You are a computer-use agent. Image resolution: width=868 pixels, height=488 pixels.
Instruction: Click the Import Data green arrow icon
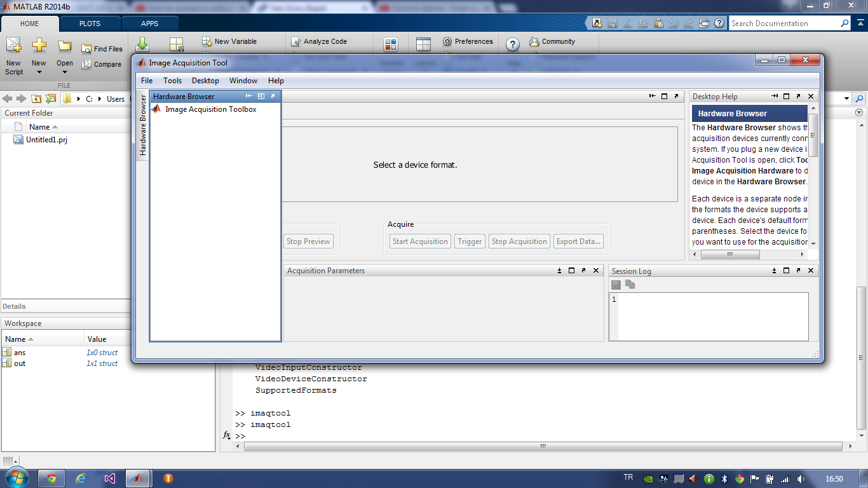coord(142,44)
